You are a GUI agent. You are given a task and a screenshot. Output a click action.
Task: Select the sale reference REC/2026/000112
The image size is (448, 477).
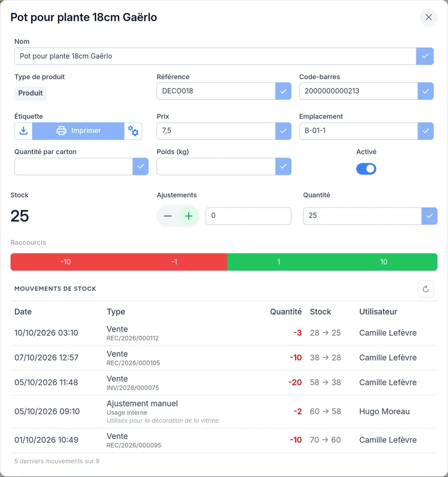[133, 339]
